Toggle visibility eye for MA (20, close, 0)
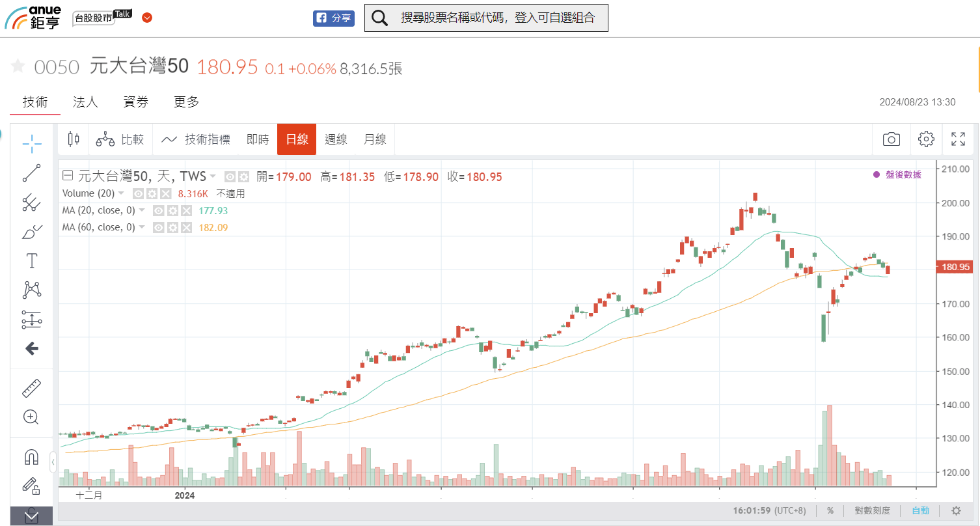The width and height of the screenshot is (980, 526). (x=158, y=210)
